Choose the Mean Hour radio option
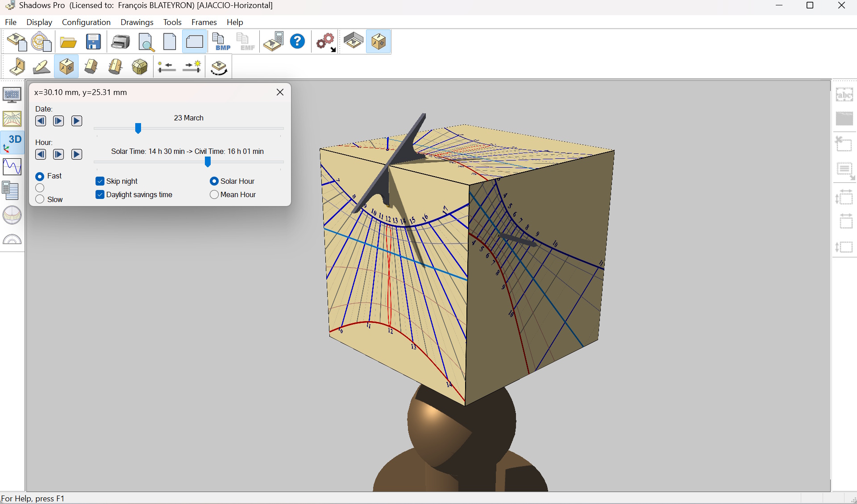The width and height of the screenshot is (857, 504). pos(214,194)
